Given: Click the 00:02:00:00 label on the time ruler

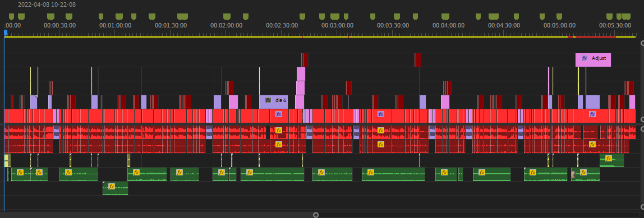Looking at the screenshot, I should 226,25.
